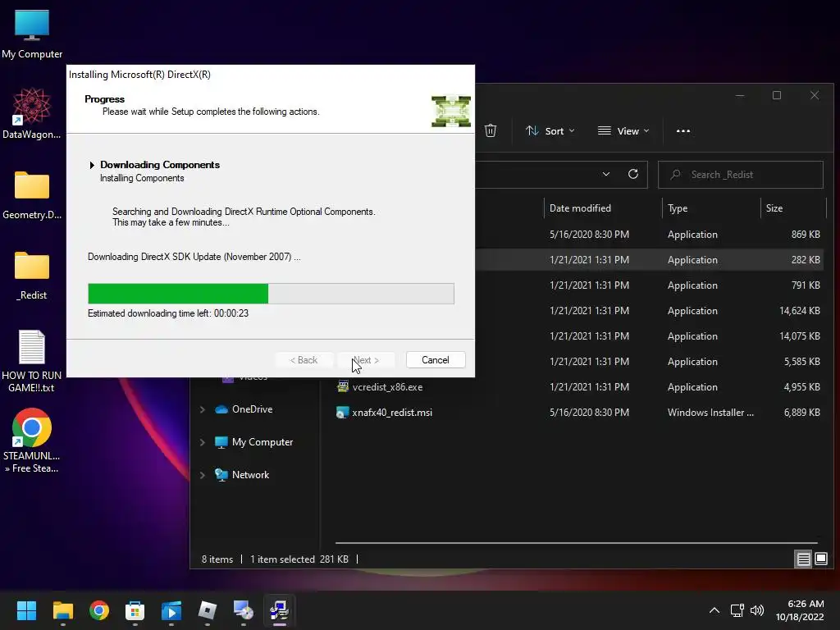
Task: Select row with 869 KB size
Action: point(648,235)
